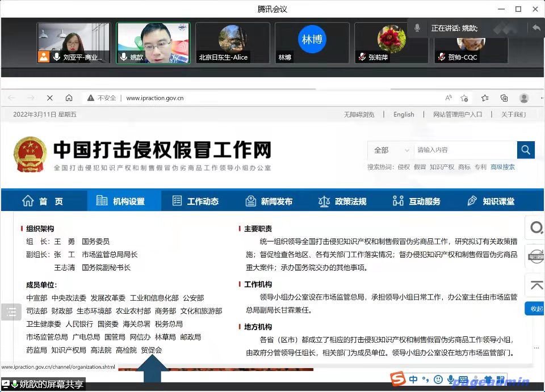Click the blue 收起 collapse button
This screenshot has width=545, height=392.
[x=535, y=309]
